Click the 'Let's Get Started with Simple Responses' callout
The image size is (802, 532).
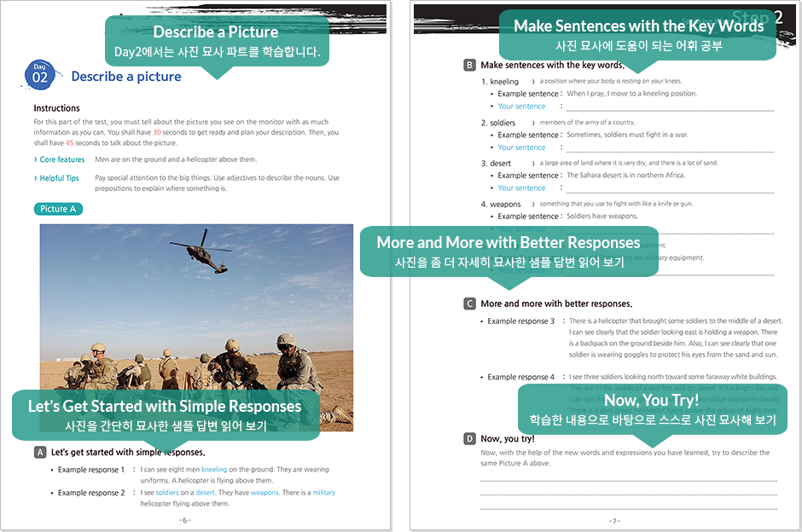166,415
